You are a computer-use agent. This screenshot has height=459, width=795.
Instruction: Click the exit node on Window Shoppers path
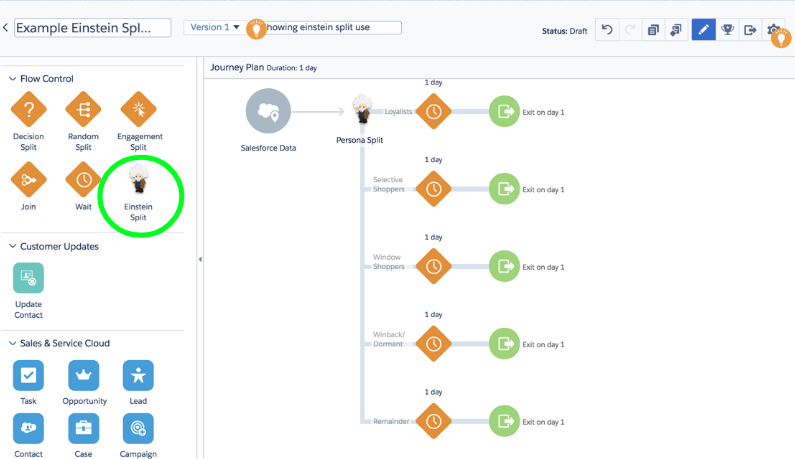504,266
